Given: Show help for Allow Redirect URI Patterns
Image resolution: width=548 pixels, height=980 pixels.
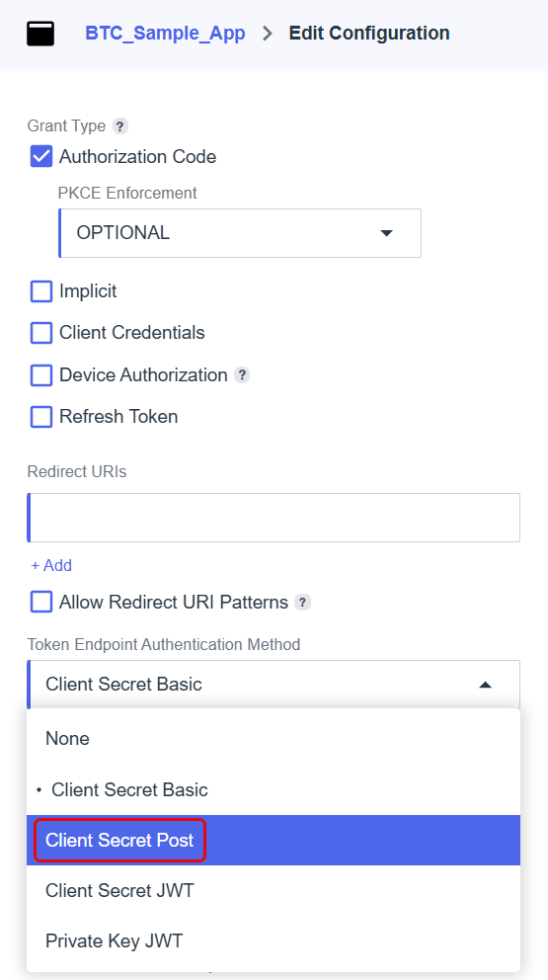Looking at the screenshot, I should coord(302,603).
